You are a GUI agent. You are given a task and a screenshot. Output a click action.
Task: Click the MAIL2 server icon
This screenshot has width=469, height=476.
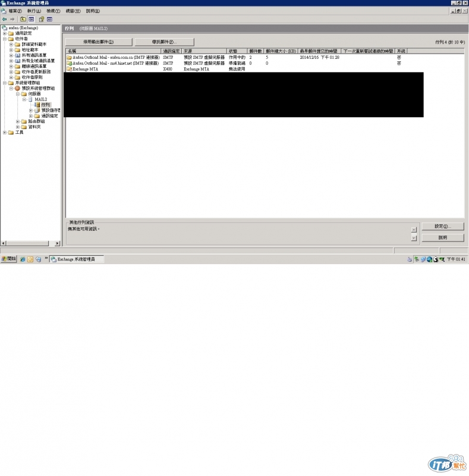pos(31,99)
